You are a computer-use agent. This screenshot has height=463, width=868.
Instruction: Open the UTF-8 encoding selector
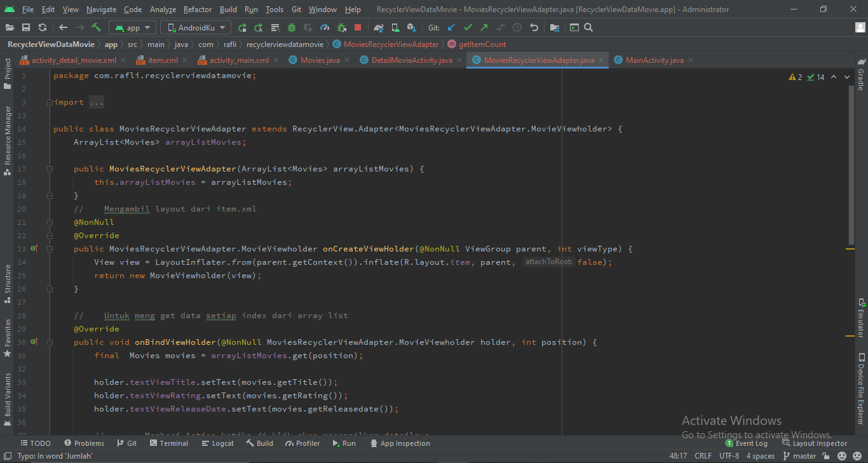coord(729,456)
